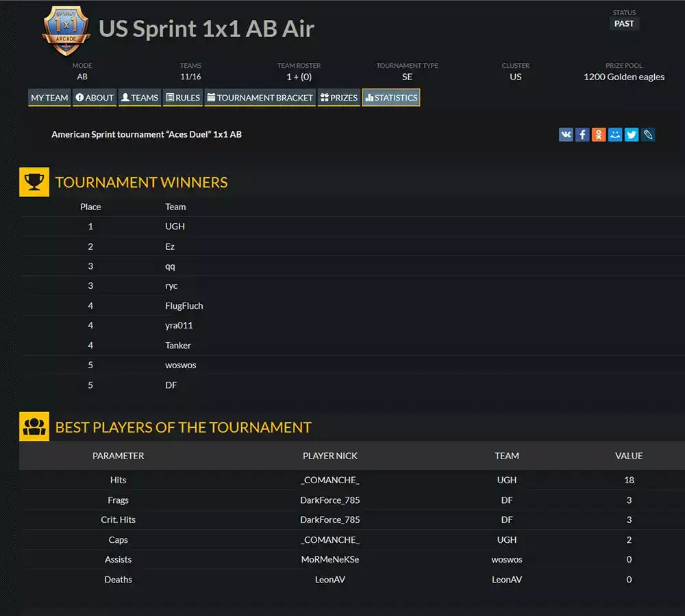Viewport: 685px width, 616px height.
Task: Share the tournament on Twitter
Action: click(632, 135)
